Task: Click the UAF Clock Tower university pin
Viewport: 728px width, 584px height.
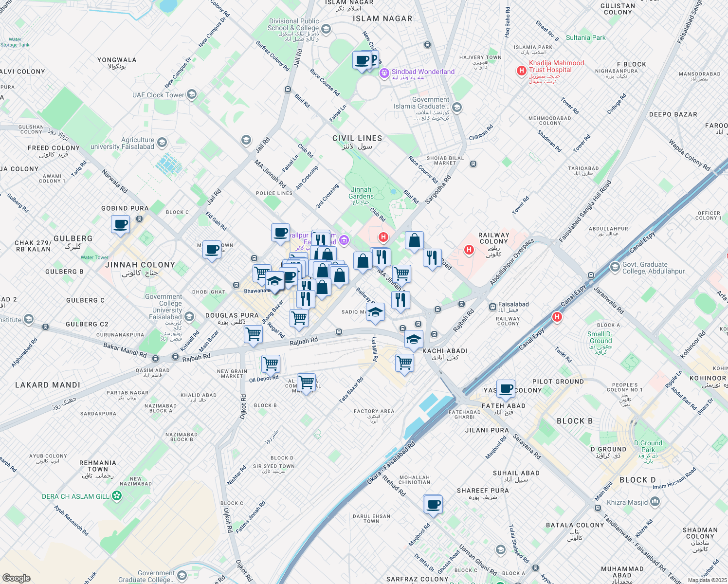Action: [x=192, y=94]
